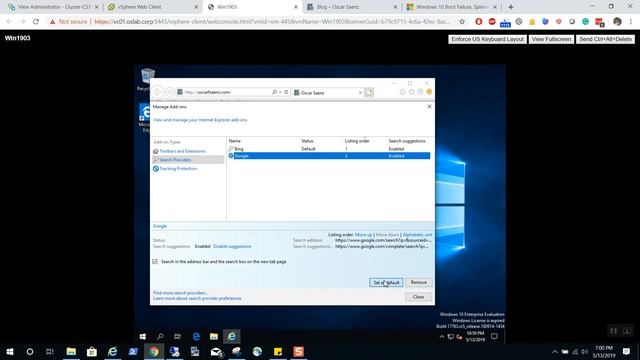Open Learn more about search provider preferences link
640x360 pixels.
tap(197, 298)
